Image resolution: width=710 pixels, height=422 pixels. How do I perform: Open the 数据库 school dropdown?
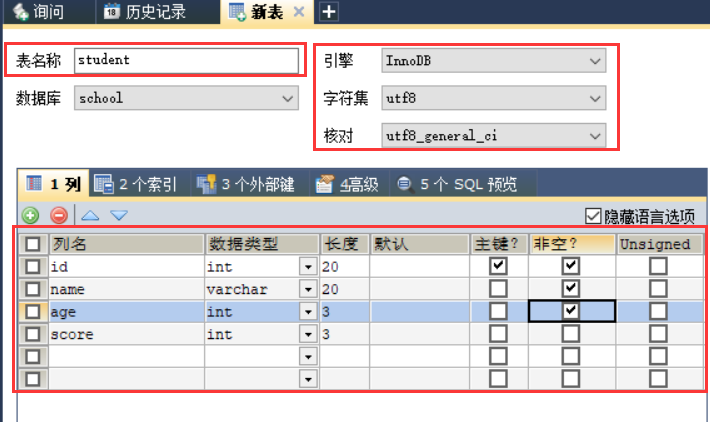coord(186,98)
